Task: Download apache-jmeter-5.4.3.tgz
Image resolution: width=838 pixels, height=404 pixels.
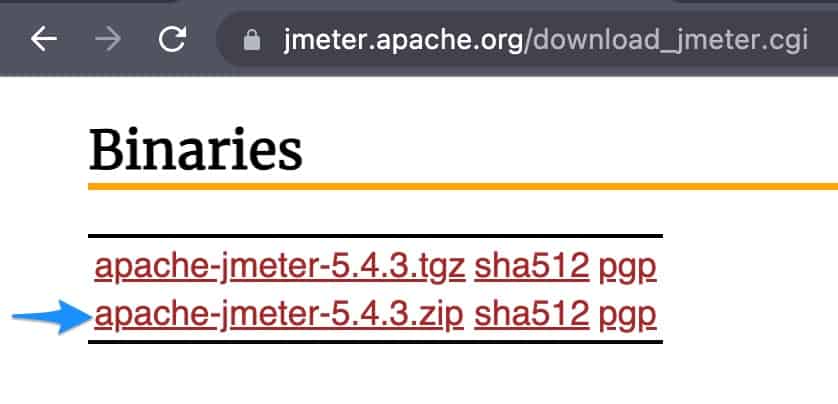Action: click(279, 267)
